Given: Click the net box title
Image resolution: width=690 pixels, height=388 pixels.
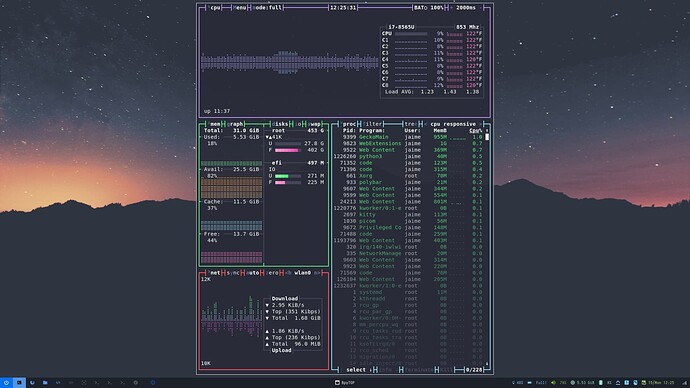Looking at the screenshot, I should [215, 273].
